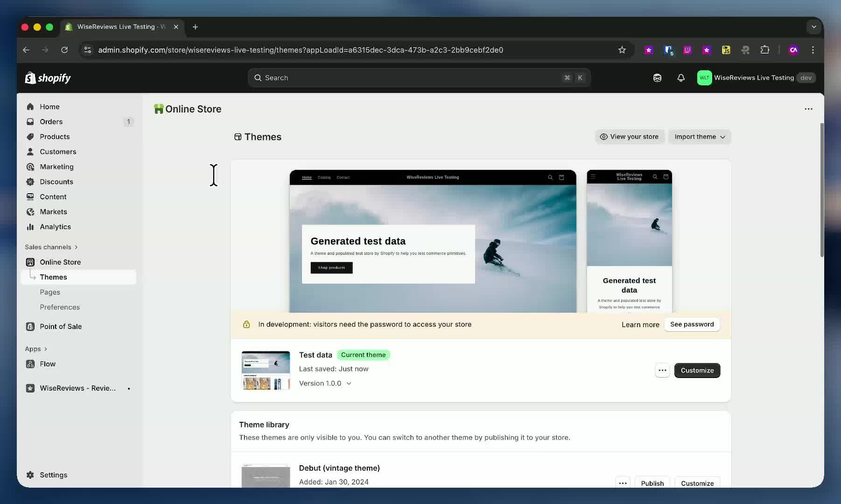
Task: Click the green Online Store header icon
Action: pyautogui.click(x=159, y=109)
